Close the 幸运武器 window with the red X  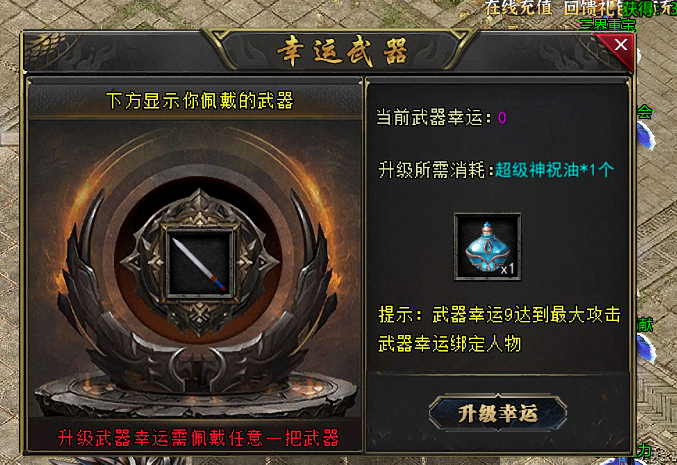[x=620, y=45]
